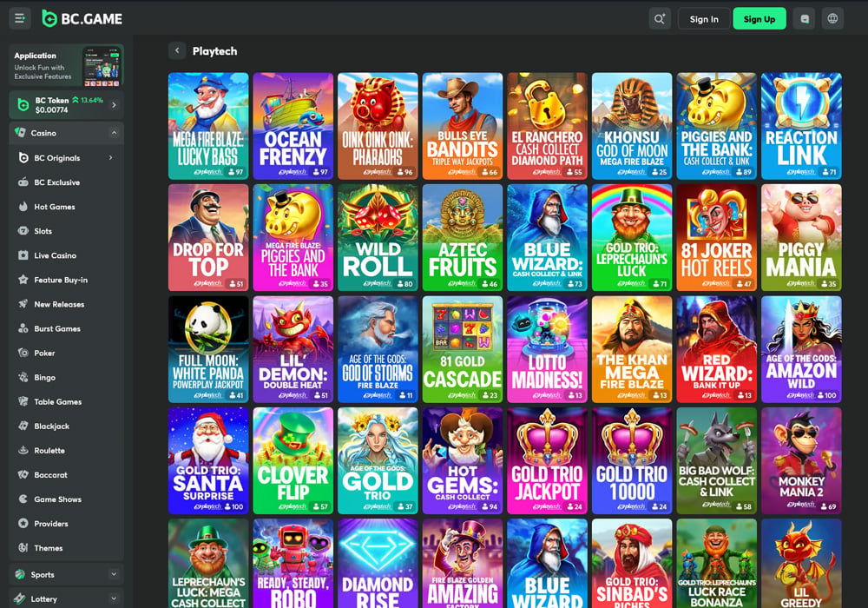The height and width of the screenshot is (608, 868).
Task: Open Drop For Top game tile
Action: tap(208, 237)
